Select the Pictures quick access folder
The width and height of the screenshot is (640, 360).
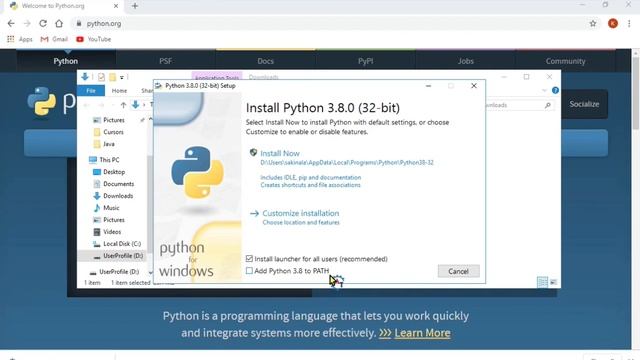point(113,120)
